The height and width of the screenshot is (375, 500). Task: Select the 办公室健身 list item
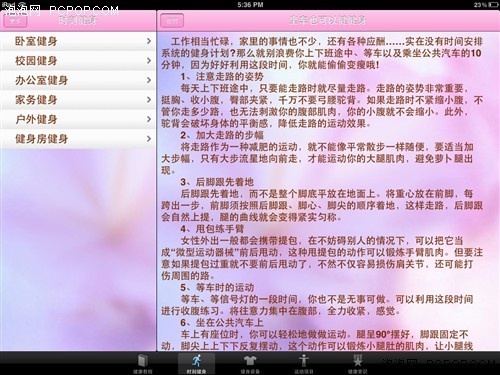78,80
